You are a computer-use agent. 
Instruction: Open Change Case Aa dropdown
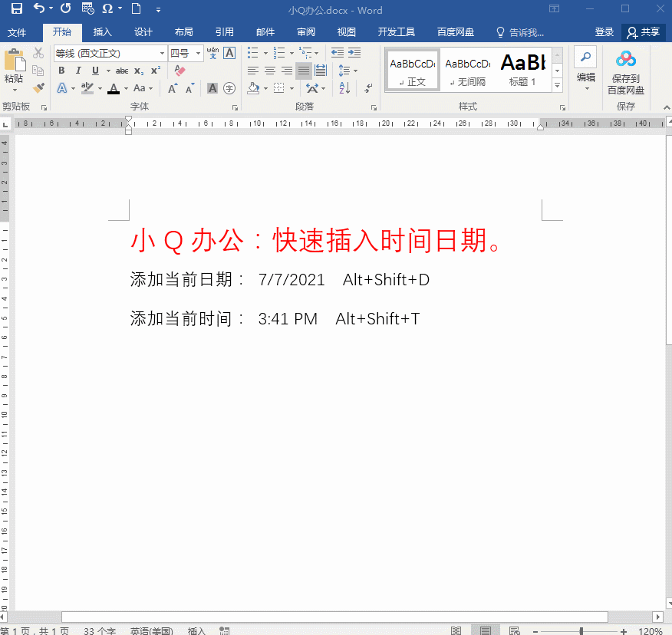143,88
